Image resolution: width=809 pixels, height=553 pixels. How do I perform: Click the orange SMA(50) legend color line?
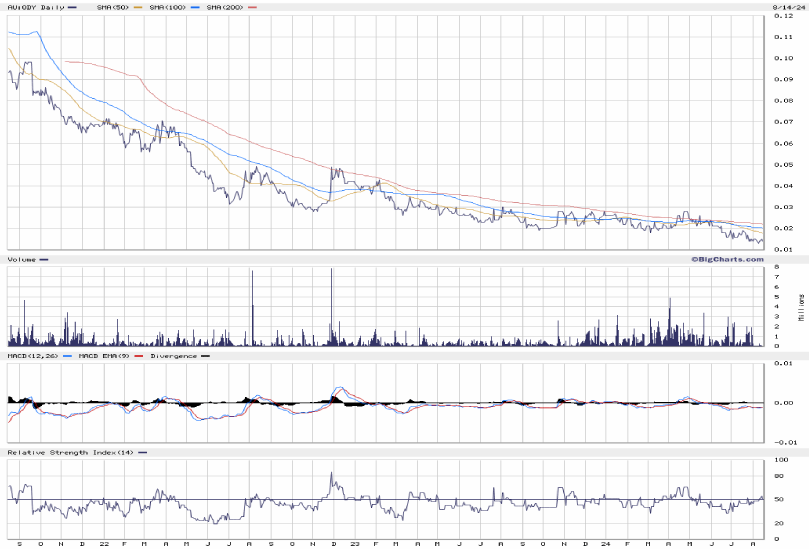[x=137, y=7]
